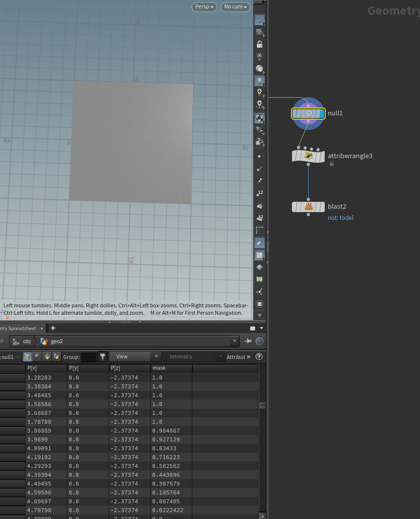
Task: Expand the Attributes filter arrow
Action: click(249, 357)
